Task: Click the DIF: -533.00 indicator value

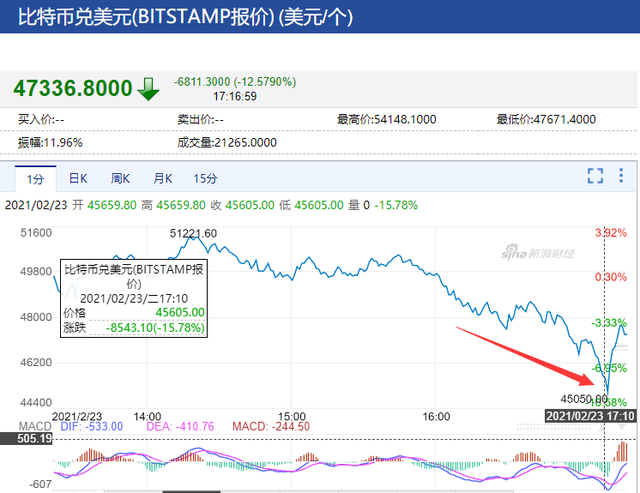Action: [x=91, y=426]
